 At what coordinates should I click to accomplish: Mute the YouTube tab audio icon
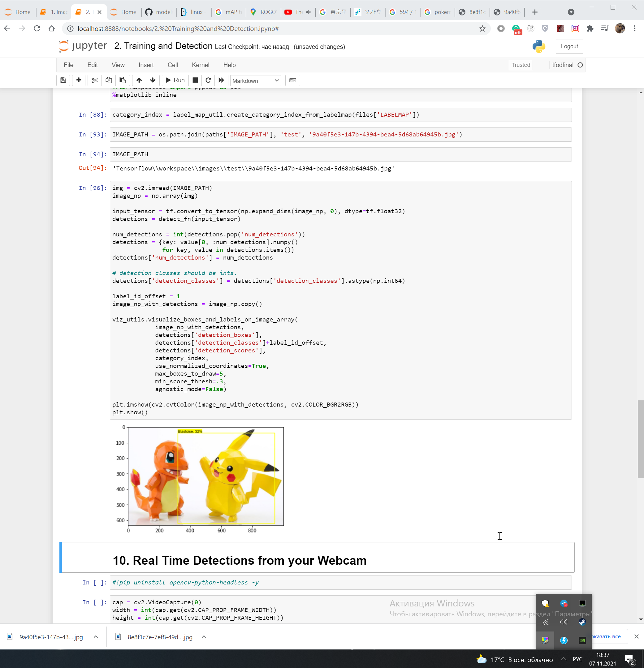[309, 12]
